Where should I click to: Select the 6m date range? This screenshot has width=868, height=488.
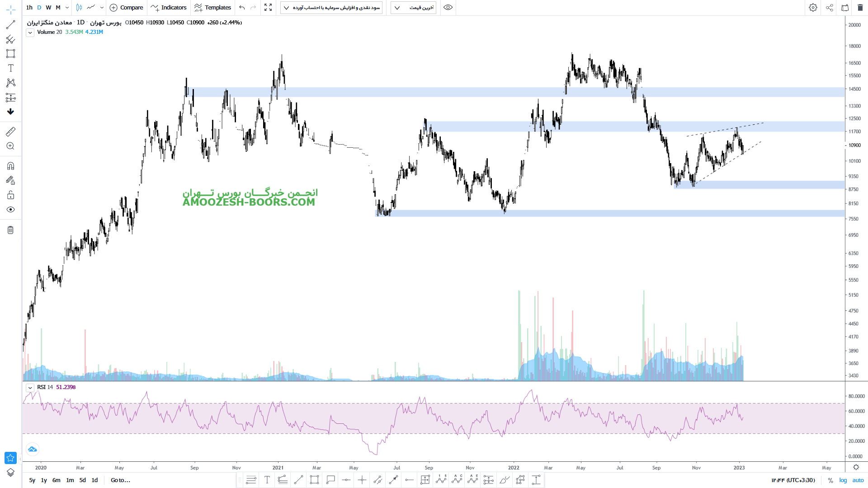[x=56, y=480]
